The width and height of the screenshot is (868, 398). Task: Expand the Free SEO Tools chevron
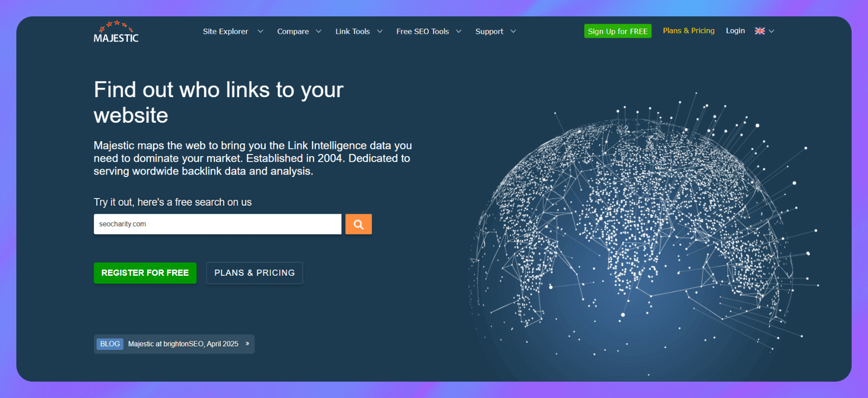pos(459,31)
